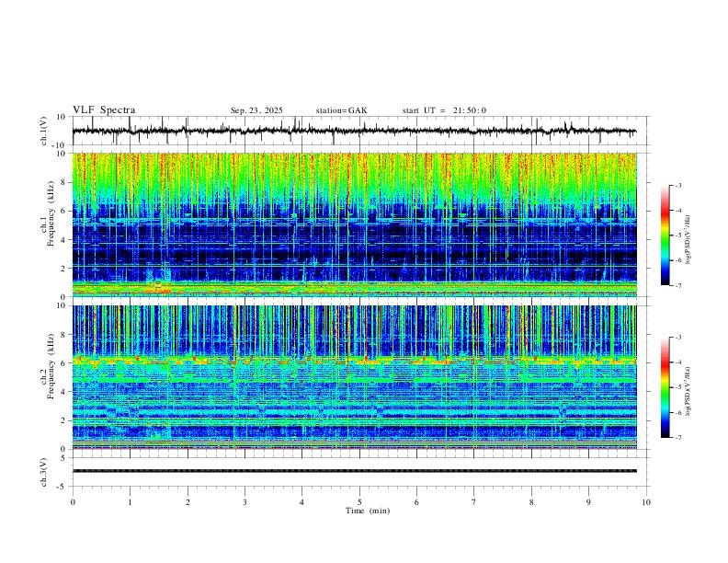This screenshot has width=728, height=563.
Task: Click the time axis tick label "1"
Action: 130,502
